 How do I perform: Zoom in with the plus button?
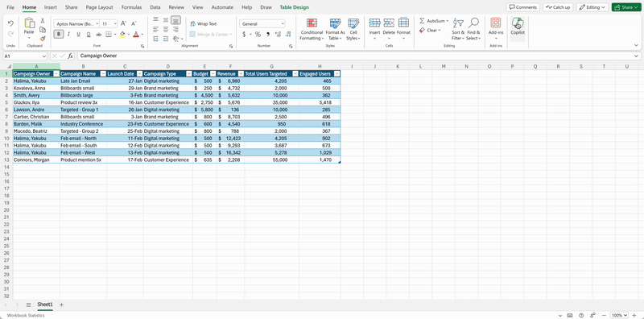(634, 315)
